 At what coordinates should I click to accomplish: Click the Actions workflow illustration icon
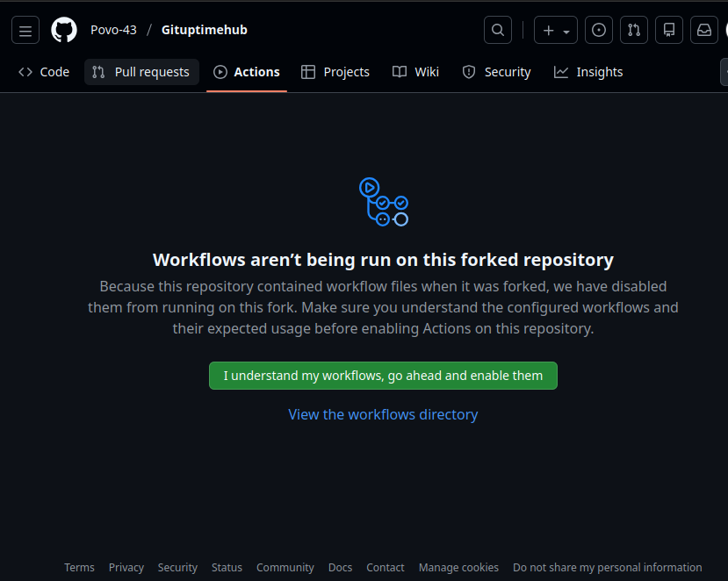pos(384,201)
